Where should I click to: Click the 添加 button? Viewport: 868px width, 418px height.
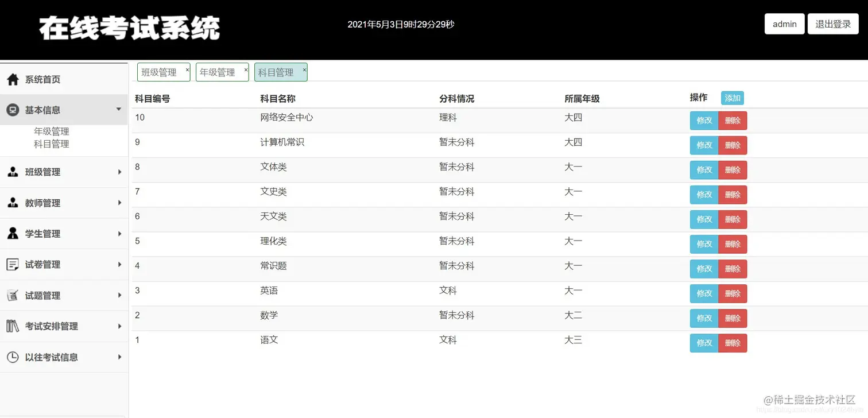pyautogui.click(x=733, y=98)
